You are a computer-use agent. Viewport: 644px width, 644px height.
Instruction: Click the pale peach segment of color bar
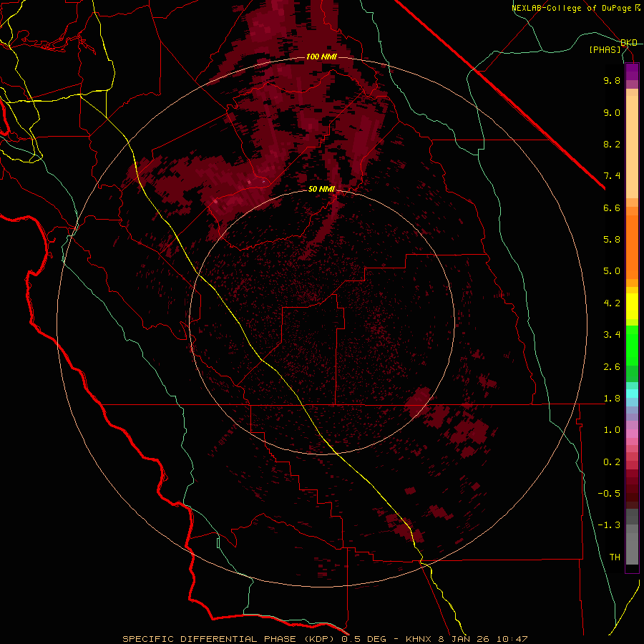coord(632,147)
